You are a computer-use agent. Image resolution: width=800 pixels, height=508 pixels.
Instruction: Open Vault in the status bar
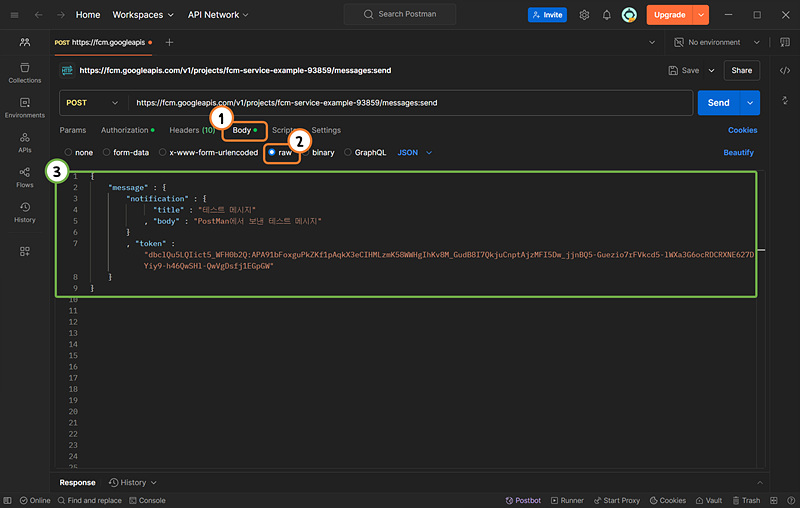[x=709, y=500]
